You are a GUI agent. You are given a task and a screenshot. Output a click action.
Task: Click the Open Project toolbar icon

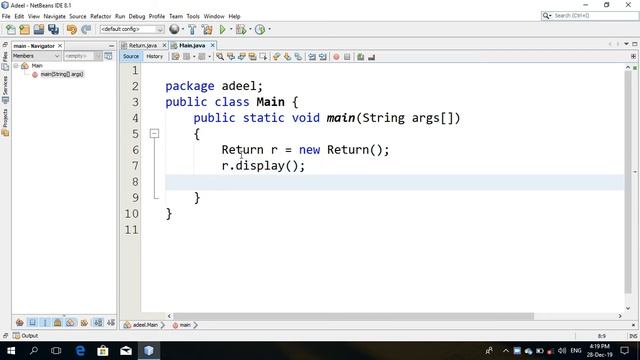click(x=39, y=29)
